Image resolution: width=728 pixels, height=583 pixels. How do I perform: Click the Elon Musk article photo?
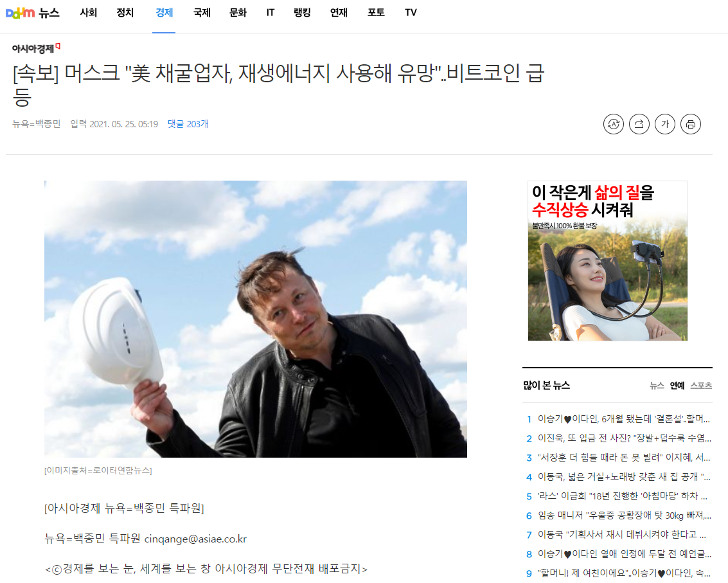(255, 319)
